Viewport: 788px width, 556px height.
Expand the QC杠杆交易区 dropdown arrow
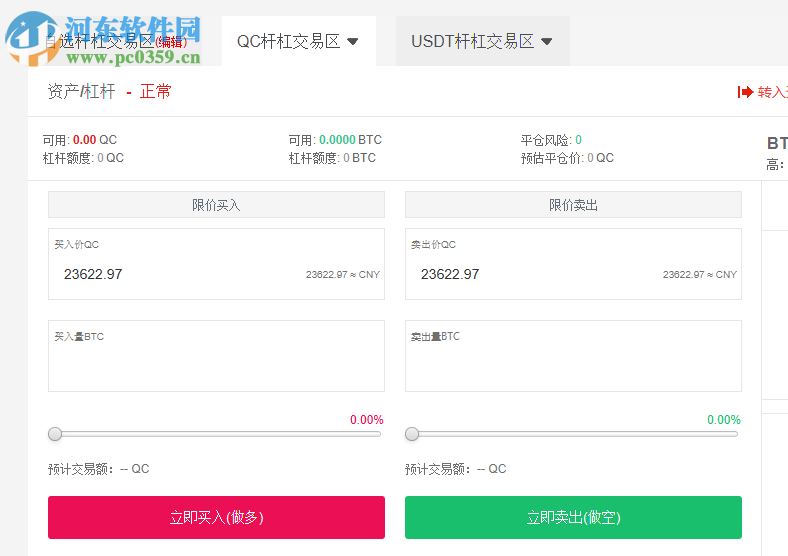[x=352, y=42]
